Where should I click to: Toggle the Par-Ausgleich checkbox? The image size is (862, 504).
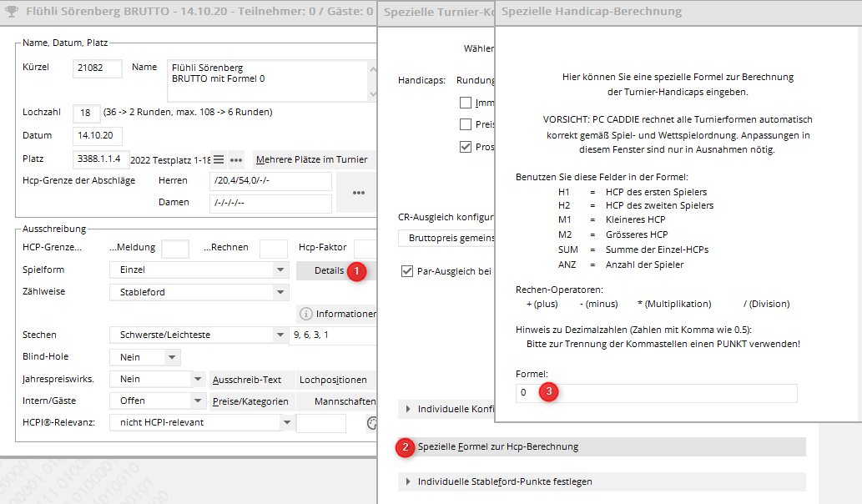point(407,271)
